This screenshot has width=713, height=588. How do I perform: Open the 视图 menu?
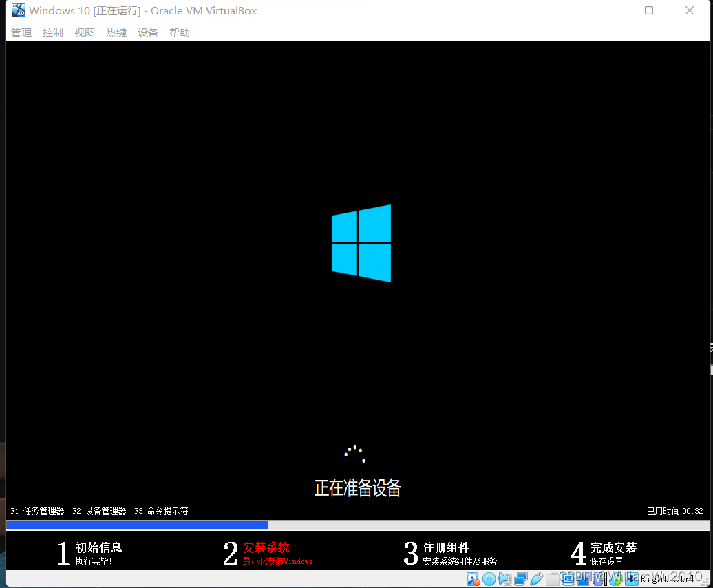[85, 33]
